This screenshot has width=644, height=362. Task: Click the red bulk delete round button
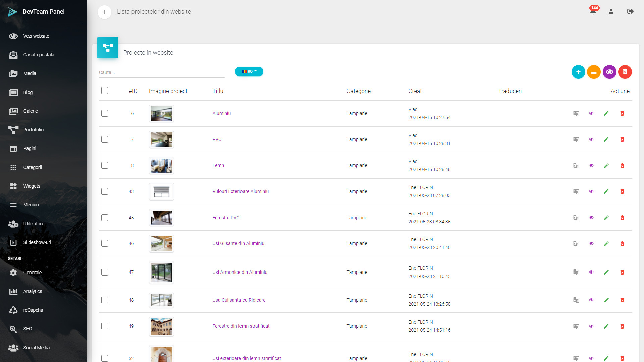pyautogui.click(x=625, y=72)
